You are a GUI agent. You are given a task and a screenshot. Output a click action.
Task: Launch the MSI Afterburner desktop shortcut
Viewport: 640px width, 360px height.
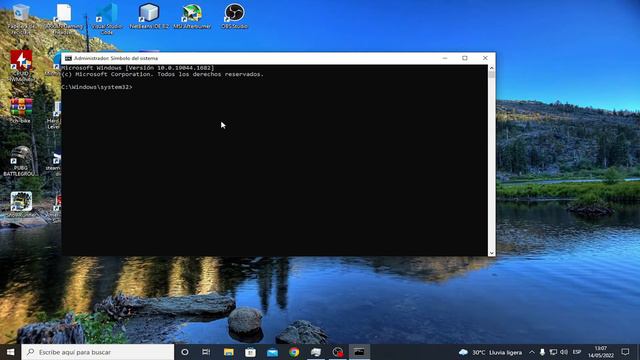[x=192, y=16]
